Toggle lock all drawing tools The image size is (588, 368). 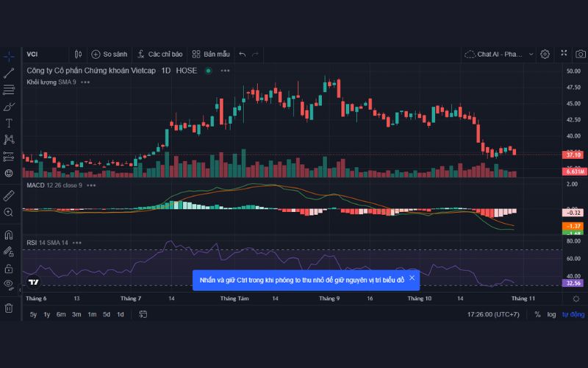tap(9, 269)
